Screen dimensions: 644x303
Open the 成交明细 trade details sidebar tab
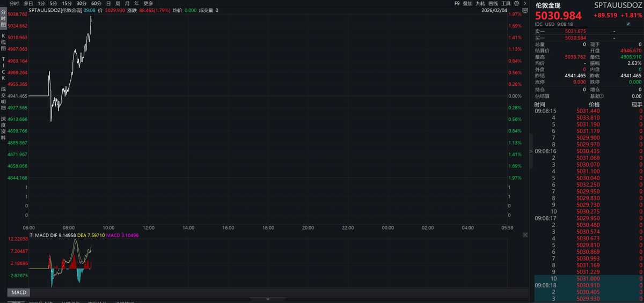(3, 96)
